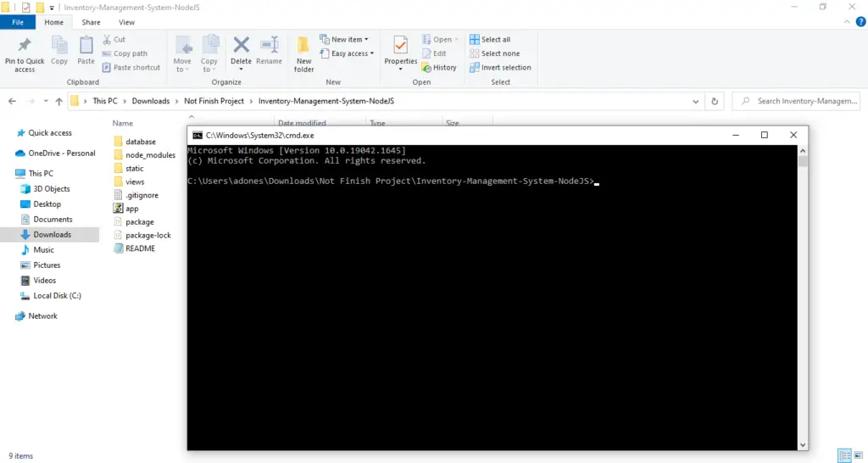Switch to Large icons view in status bar
The image size is (868, 463).
point(859,455)
